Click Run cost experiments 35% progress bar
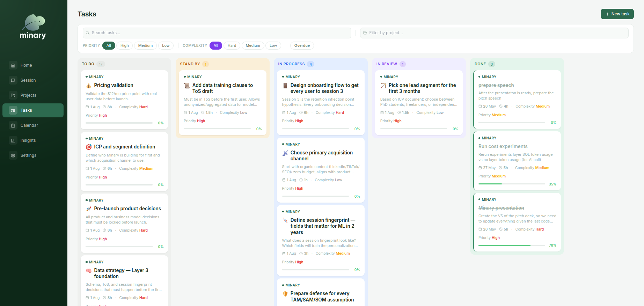644x306 pixels. click(x=512, y=184)
